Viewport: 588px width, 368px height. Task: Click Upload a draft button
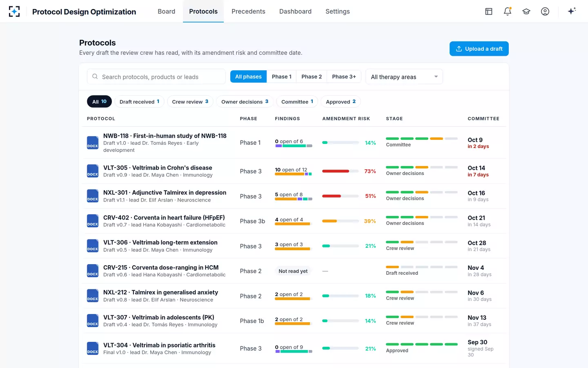pos(479,49)
